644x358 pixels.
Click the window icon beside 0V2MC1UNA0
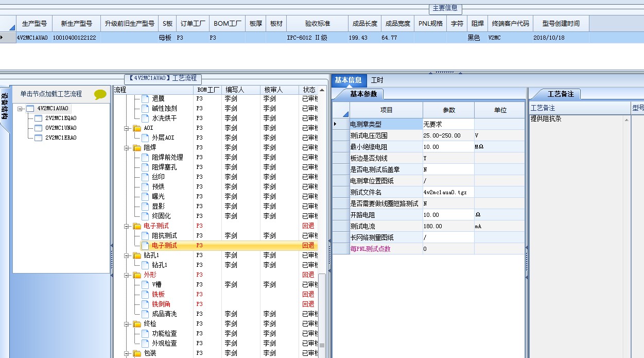pyautogui.click(x=38, y=128)
